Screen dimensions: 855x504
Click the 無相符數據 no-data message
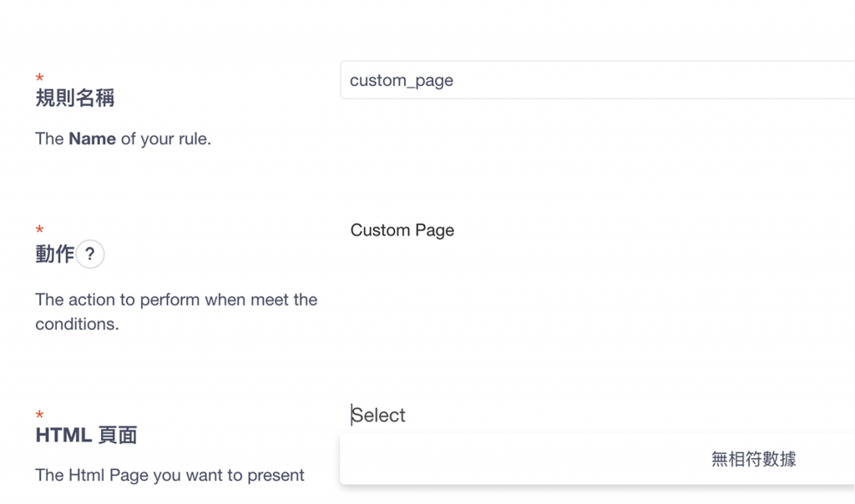click(x=753, y=458)
